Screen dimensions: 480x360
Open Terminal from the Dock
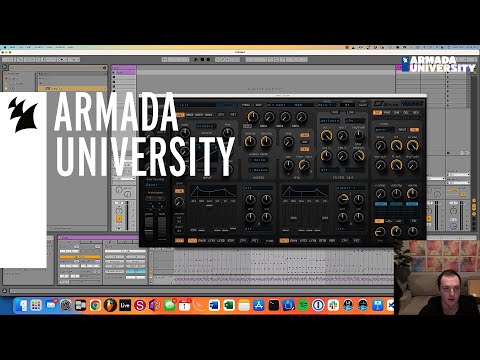274,305
